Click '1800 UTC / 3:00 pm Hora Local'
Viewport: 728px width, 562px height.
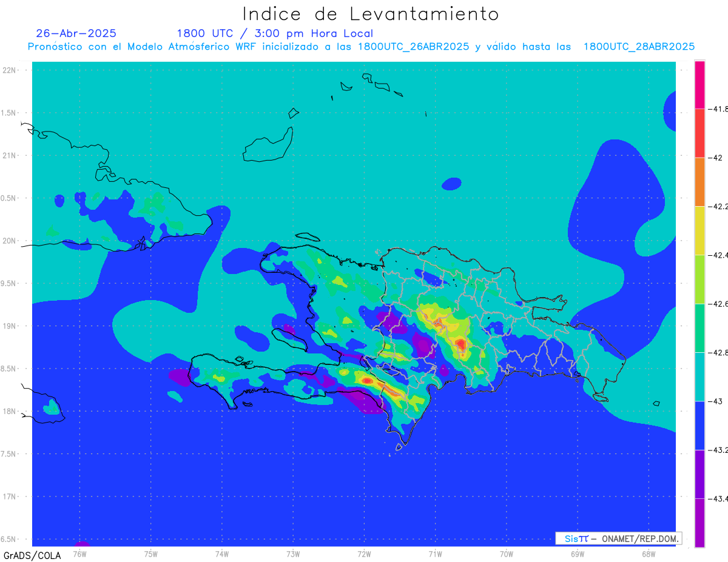tap(275, 33)
